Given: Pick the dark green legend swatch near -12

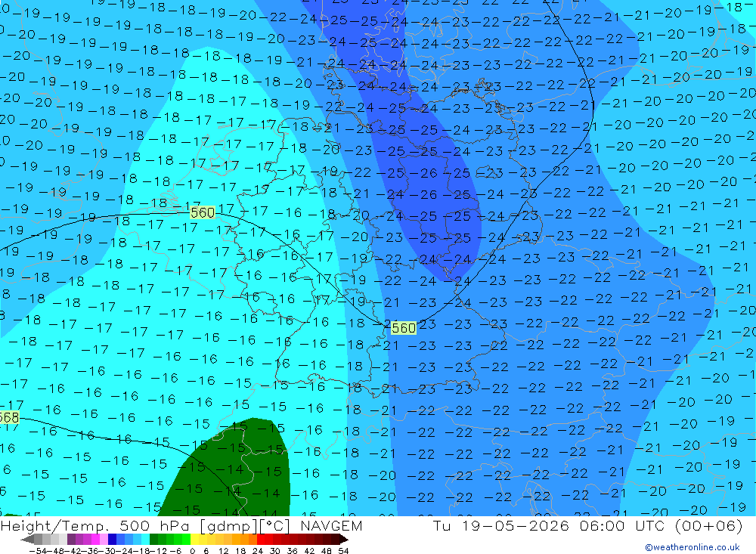Looking at the screenshot, I should point(153,539).
